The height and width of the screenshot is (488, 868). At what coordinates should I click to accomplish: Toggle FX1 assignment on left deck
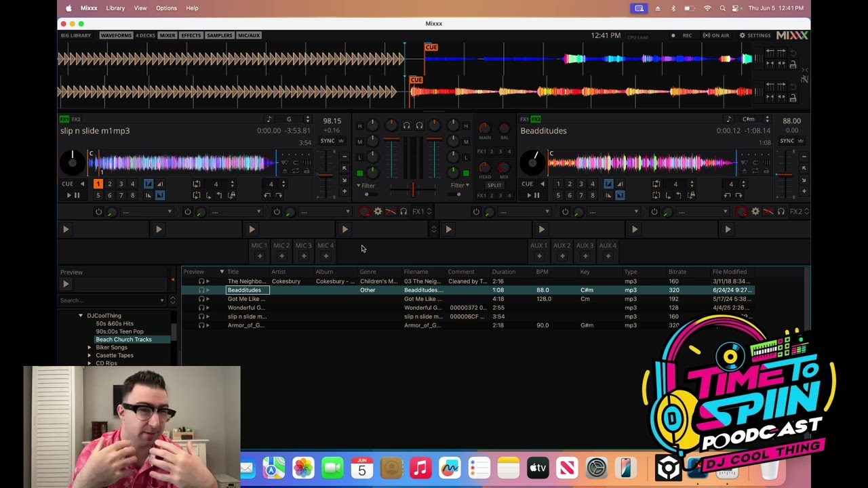(64, 119)
